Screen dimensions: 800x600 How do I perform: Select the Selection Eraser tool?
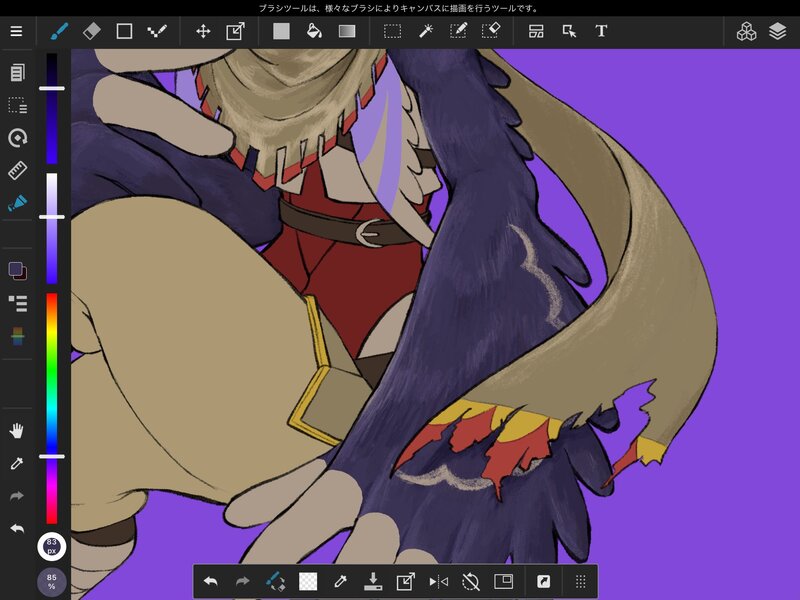point(491,31)
